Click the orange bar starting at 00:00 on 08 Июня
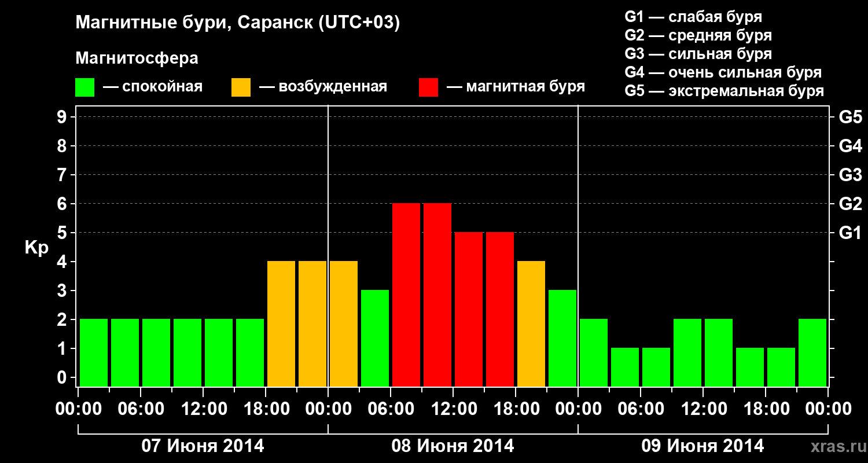The width and height of the screenshot is (868, 463). (344, 324)
